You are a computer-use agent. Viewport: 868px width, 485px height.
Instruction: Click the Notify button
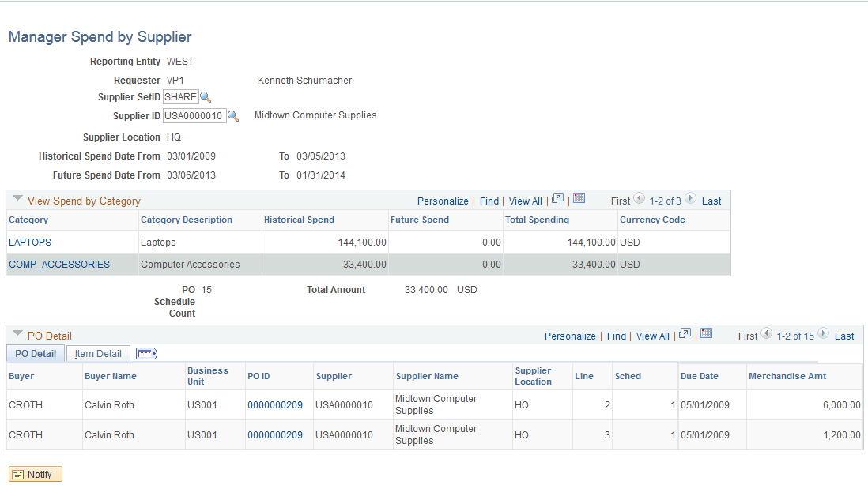point(35,474)
